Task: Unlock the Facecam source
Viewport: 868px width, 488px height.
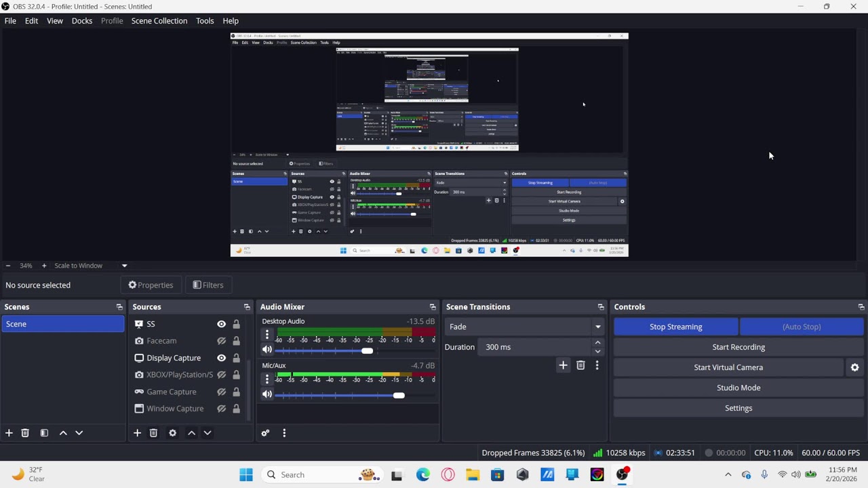Action: coord(236,341)
